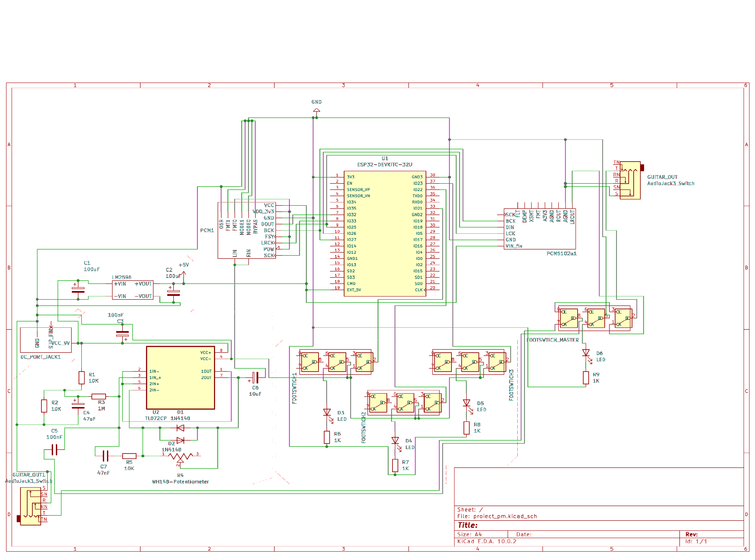The height and width of the screenshot is (560, 755).
Task: Click the C2 100uF capacitor symbol
Action: (173, 293)
